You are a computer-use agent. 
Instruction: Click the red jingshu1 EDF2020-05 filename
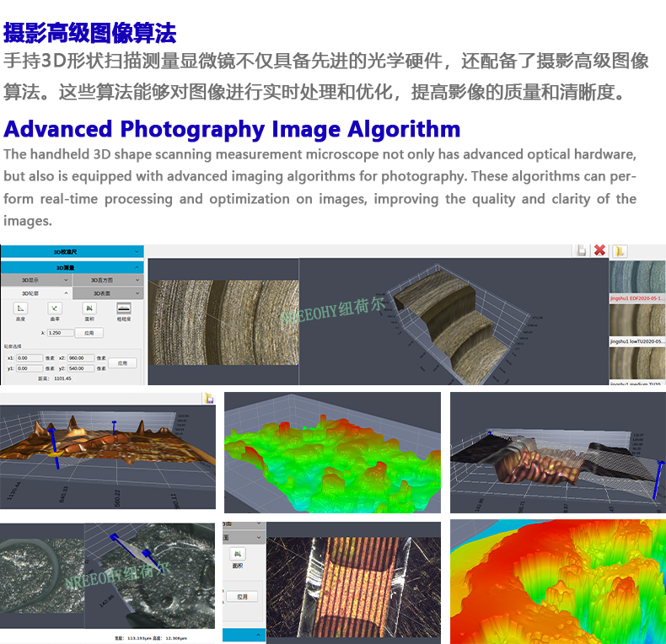click(x=636, y=298)
